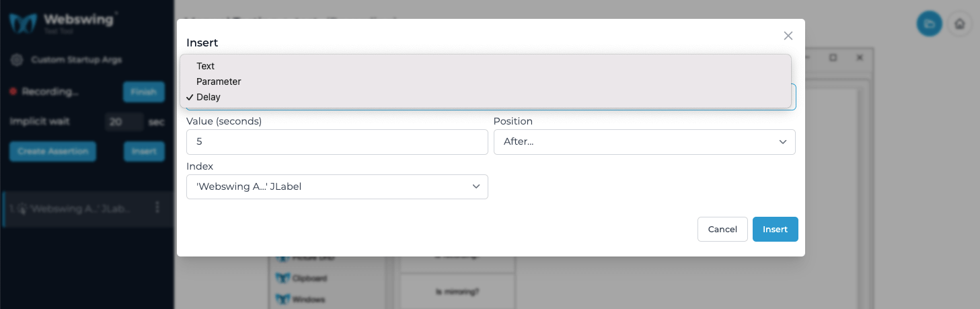The image size is (980, 309).
Task: Click the Implicit wait seconds field
Action: (x=124, y=122)
